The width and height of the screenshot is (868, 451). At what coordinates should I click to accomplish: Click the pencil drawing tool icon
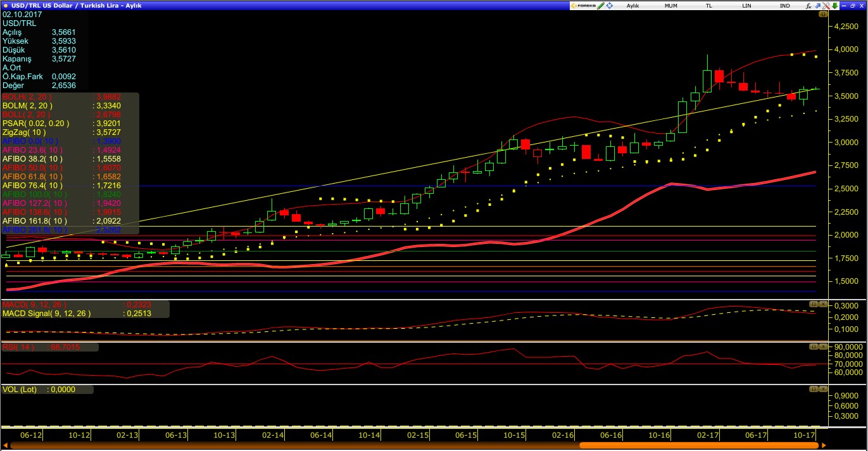tap(601, 5)
